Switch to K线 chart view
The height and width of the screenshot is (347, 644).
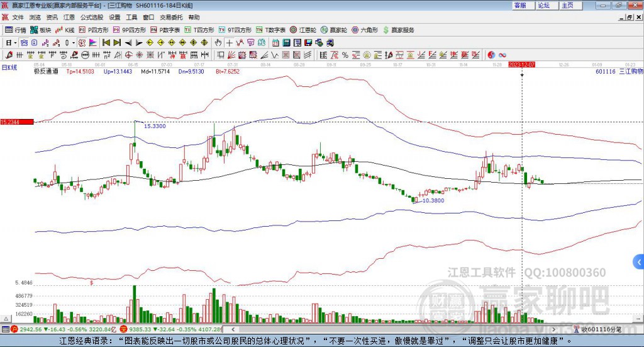pos(65,30)
